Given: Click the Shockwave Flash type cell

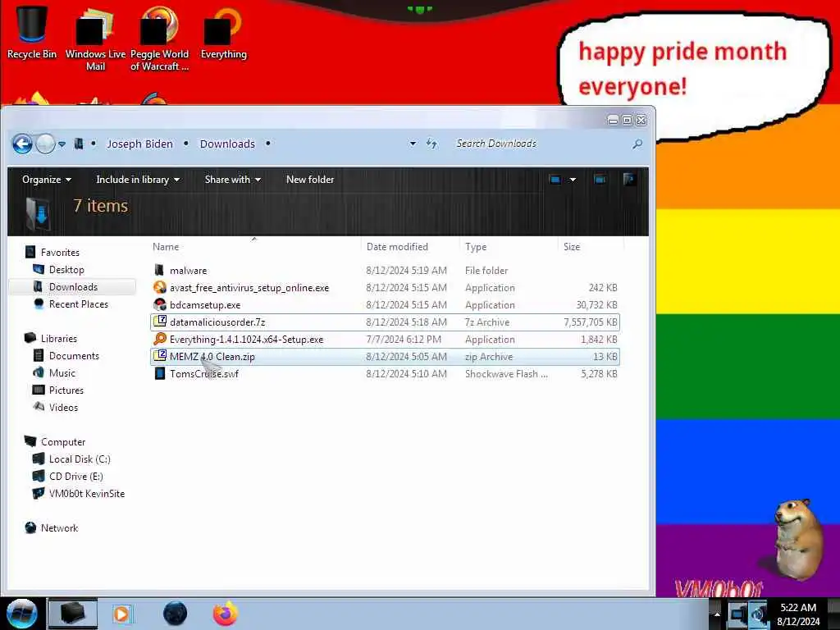Looking at the screenshot, I should point(506,373).
